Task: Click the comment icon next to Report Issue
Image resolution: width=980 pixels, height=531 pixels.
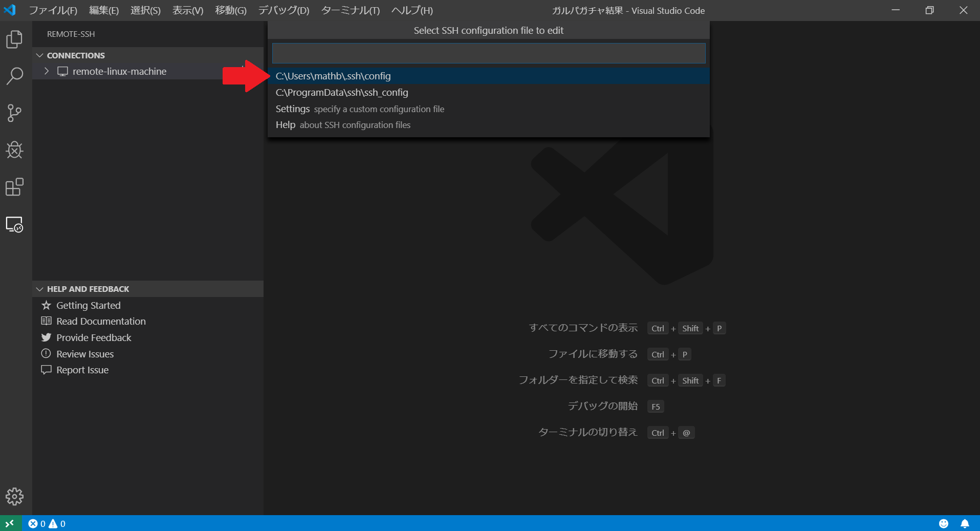Action: 46,370
